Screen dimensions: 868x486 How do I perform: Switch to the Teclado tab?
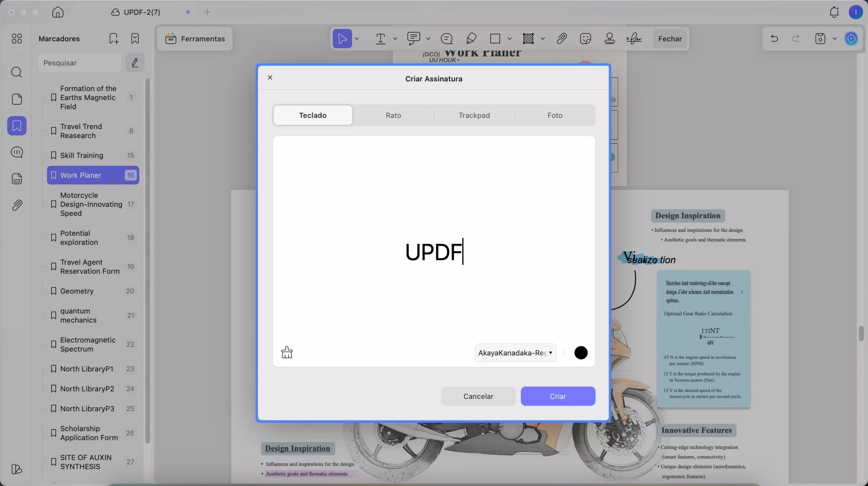point(313,115)
